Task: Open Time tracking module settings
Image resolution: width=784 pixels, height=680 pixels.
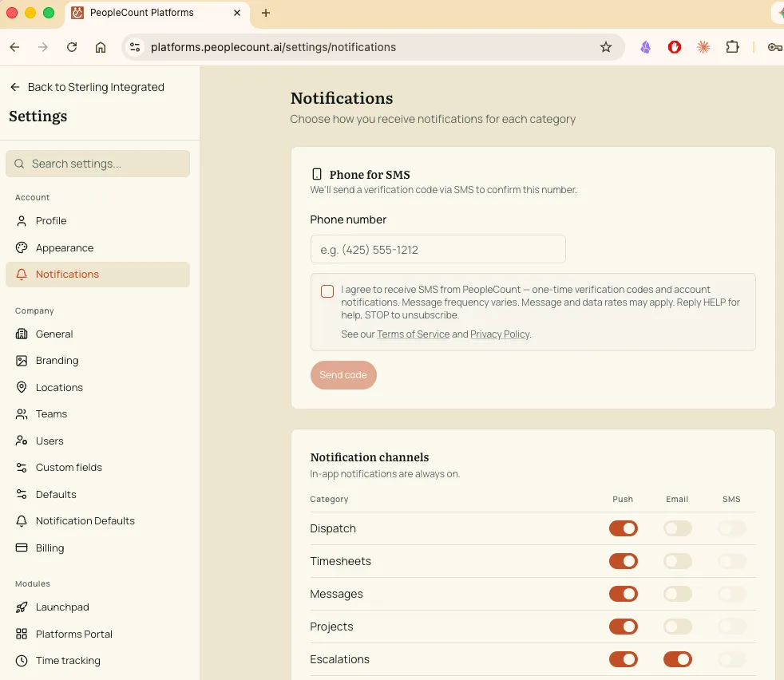Action: (97, 661)
